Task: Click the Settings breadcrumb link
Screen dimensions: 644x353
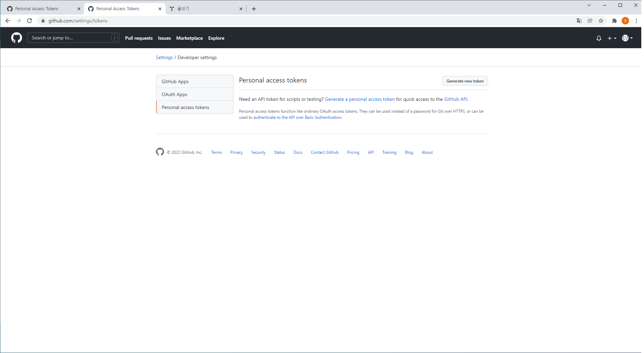Action: (164, 57)
